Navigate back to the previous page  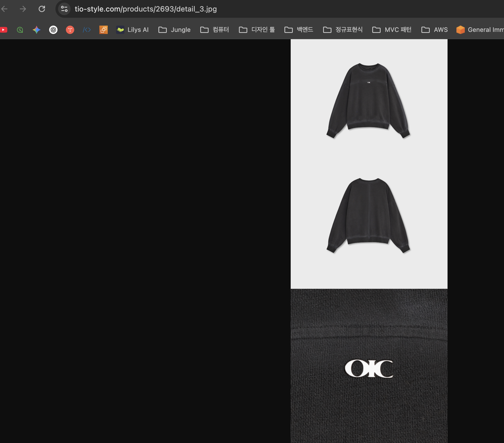4,9
